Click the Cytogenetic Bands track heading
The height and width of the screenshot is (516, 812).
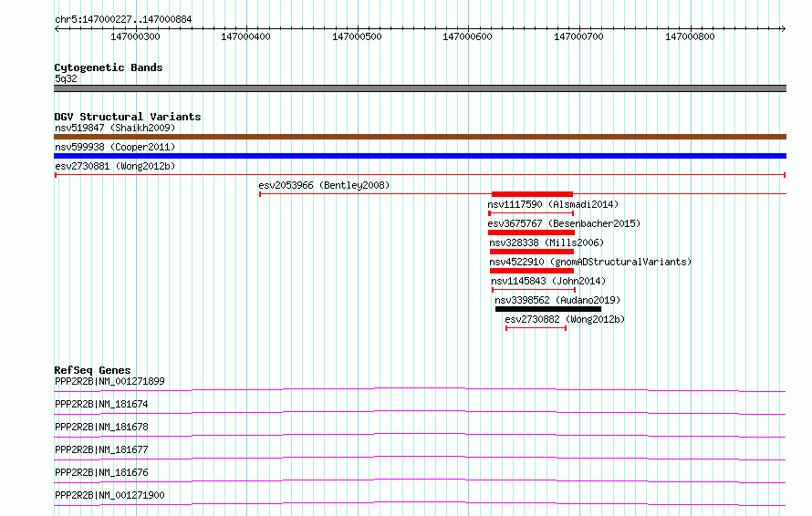[x=109, y=67]
